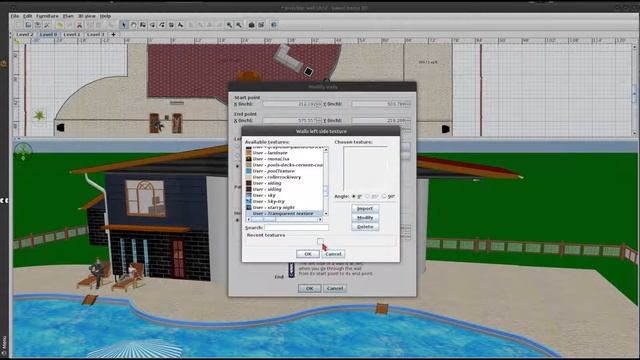
Task: Choose the Pan hand tool
Action: pos(133,25)
